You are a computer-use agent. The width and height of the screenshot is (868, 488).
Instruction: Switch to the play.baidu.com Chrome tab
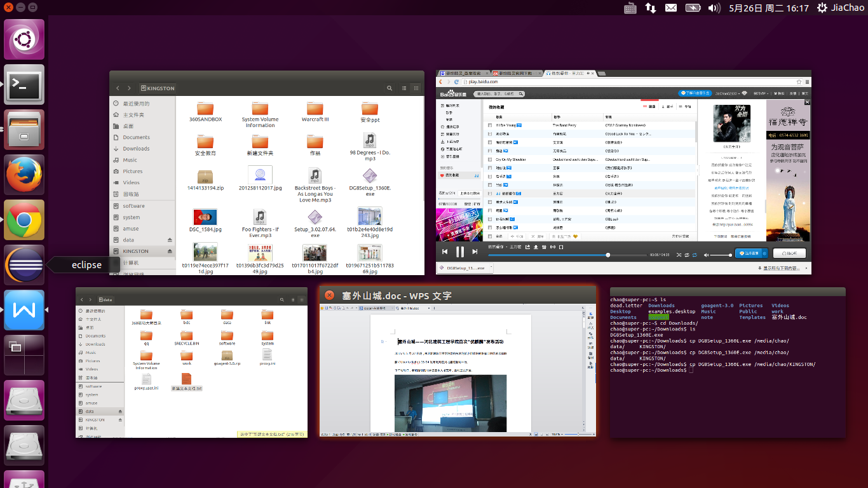coord(569,74)
